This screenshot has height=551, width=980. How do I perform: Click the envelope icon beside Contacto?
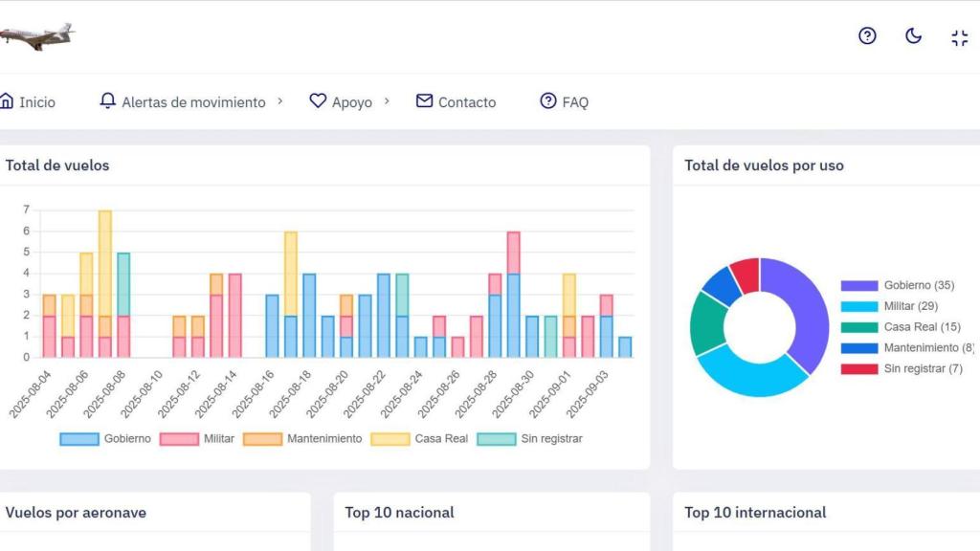click(x=424, y=101)
